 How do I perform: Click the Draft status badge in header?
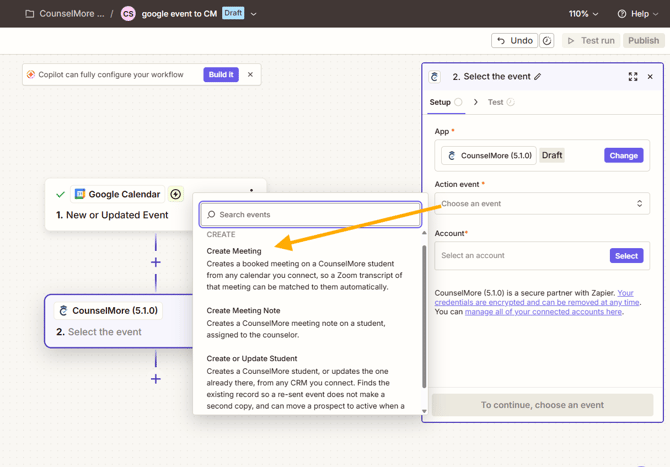[233, 13]
